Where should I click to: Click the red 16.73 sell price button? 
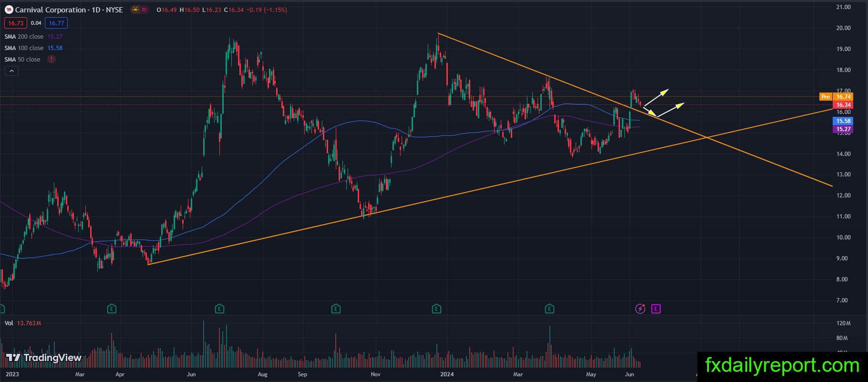click(x=16, y=23)
